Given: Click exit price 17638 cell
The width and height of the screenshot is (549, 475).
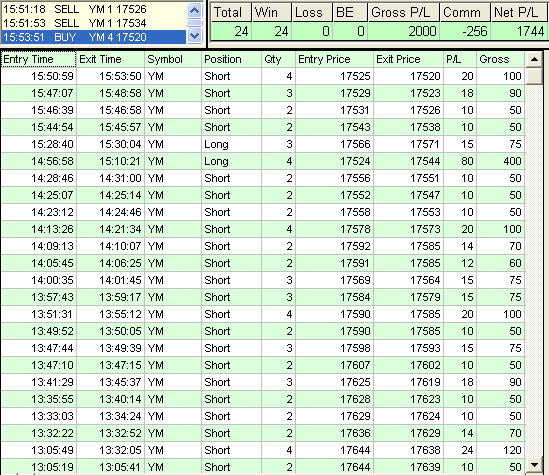Looking at the screenshot, I should click(x=408, y=450).
